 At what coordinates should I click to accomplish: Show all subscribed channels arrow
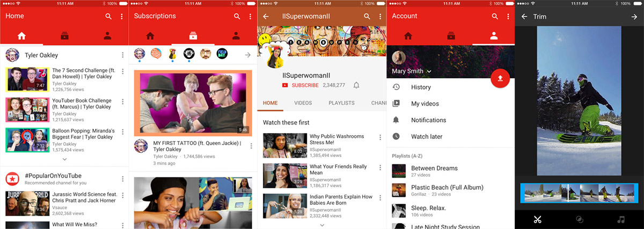click(247, 54)
